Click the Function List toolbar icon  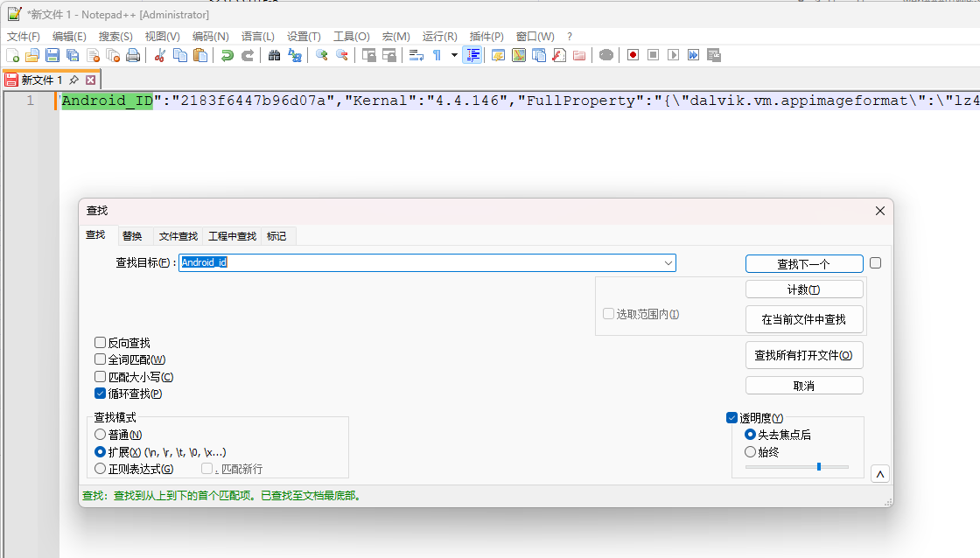click(559, 56)
